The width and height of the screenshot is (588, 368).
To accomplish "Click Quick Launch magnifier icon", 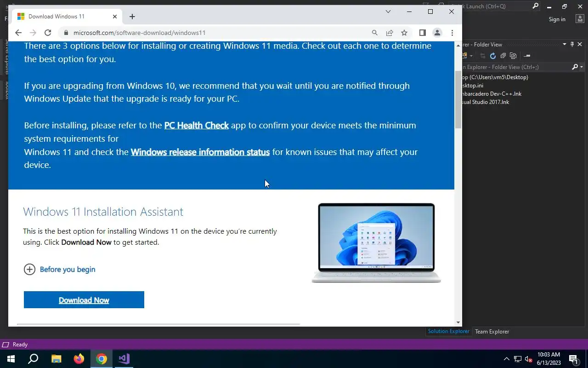I will pos(536,6).
